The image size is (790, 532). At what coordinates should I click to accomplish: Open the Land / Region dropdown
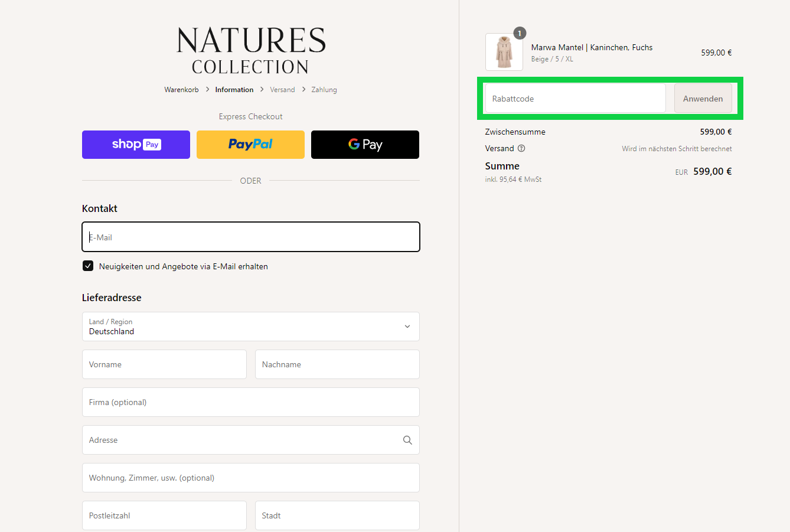[x=251, y=327]
